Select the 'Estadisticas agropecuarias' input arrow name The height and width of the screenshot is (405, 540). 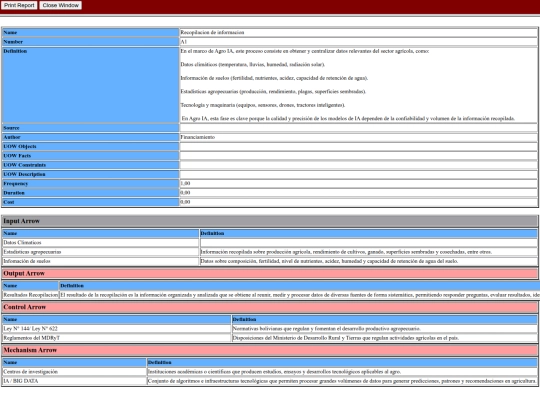point(32,252)
